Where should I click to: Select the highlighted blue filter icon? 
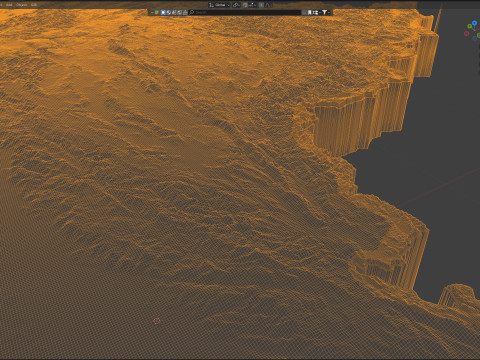[163, 12]
